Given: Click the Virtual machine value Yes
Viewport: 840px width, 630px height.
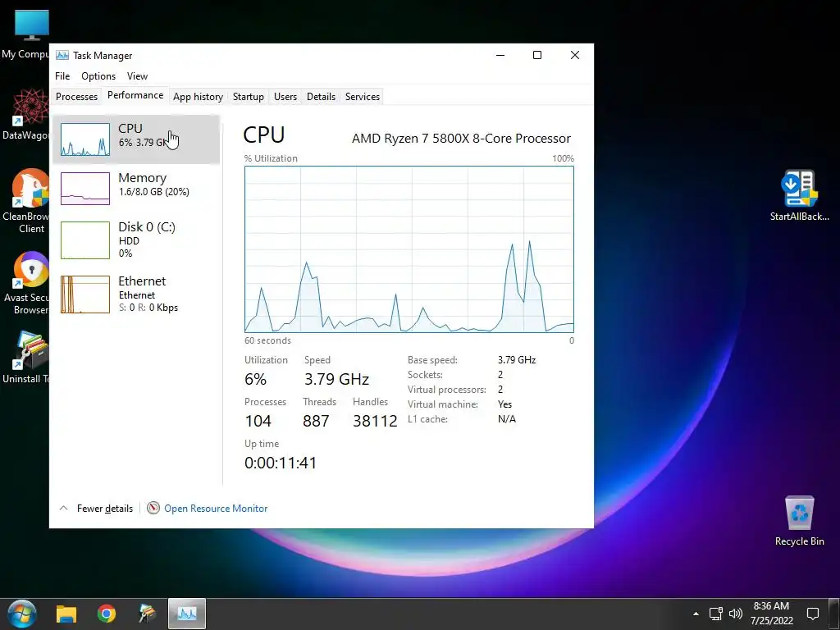Looking at the screenshot, I should [504, 404].
